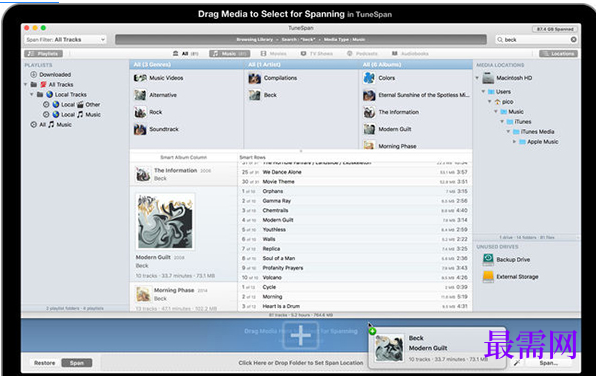Collapse the iTunes folder
Viewport: 596px width, 376px height.
502,122
